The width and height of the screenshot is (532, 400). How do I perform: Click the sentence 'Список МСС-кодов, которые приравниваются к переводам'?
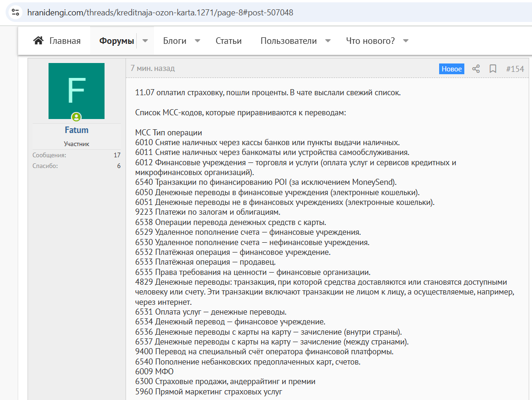coord(240,112)
